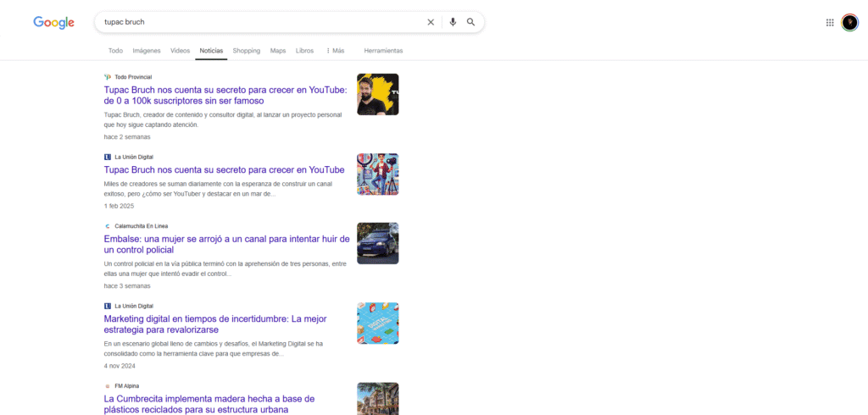Open the Google apps grid
Screen dimensions: 868x415
click(x=830, y=22)
